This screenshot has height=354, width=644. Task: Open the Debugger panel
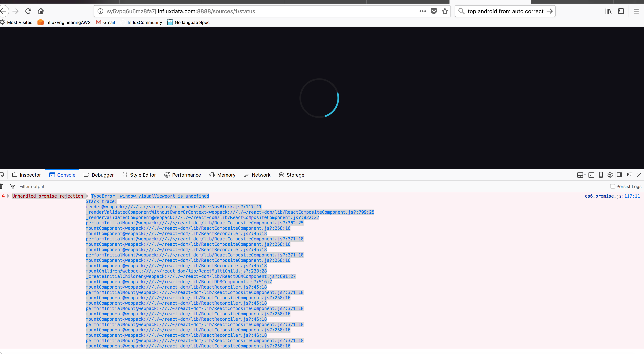coord(99,175)
